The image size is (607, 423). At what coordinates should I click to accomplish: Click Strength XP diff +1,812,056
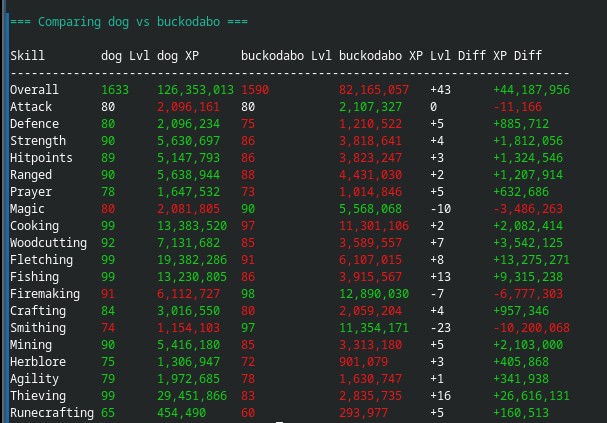[528, 141]
